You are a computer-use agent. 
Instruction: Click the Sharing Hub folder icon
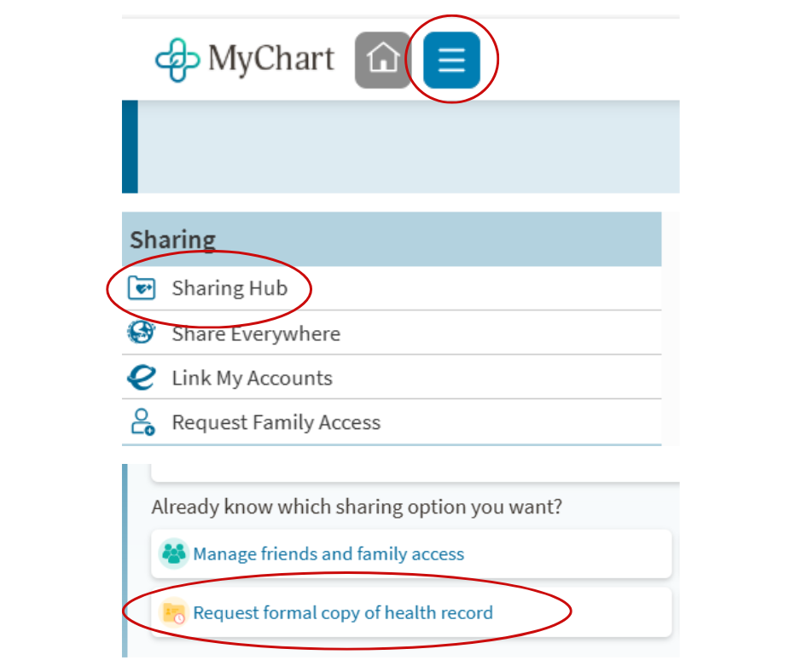point(142,288)
